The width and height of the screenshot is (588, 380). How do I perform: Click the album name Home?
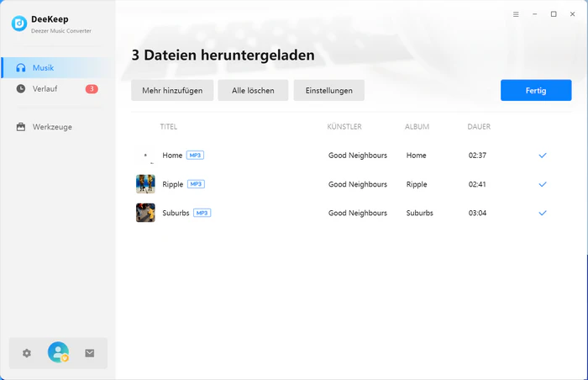[417, 155]
